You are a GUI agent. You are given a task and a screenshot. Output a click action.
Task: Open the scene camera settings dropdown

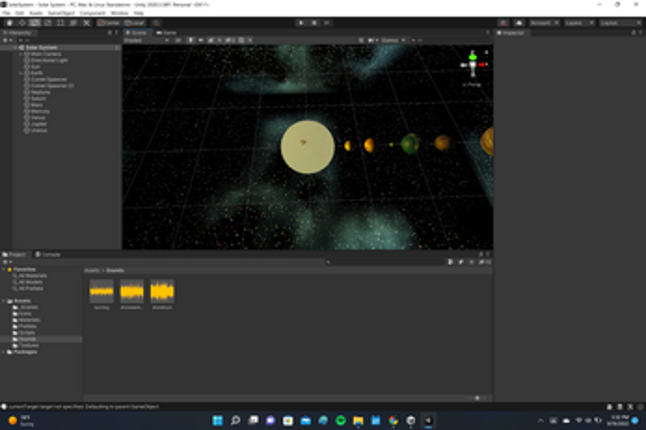[372, 40]
